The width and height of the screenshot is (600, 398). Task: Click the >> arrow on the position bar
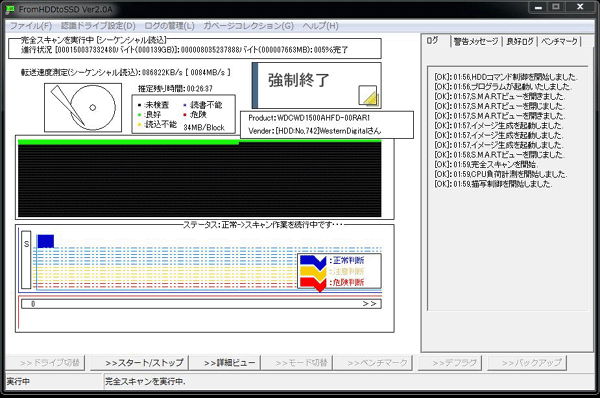(369, 304)
